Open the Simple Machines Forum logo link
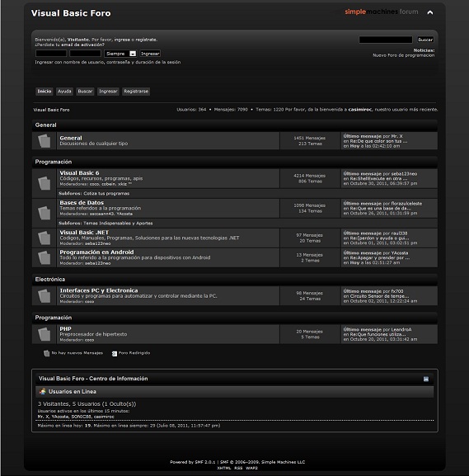The image size is (469, 476). tap(382, 12)
